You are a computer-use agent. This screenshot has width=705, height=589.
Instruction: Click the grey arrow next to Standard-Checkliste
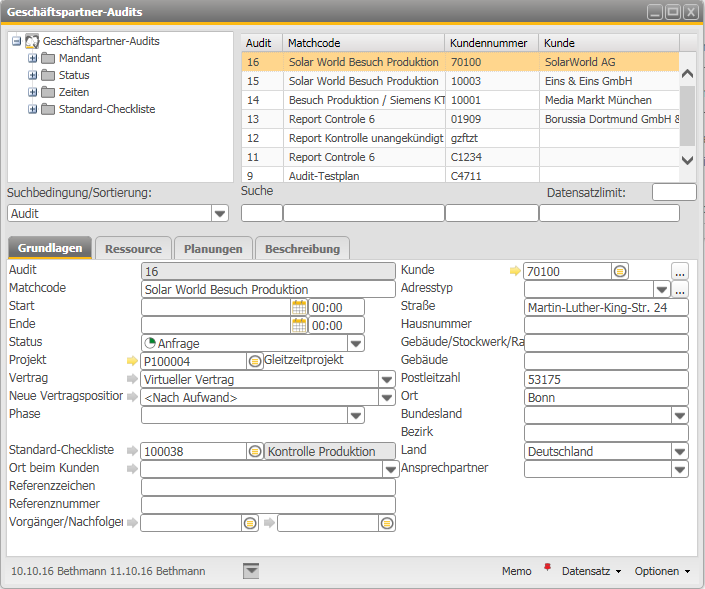(132, 451)
